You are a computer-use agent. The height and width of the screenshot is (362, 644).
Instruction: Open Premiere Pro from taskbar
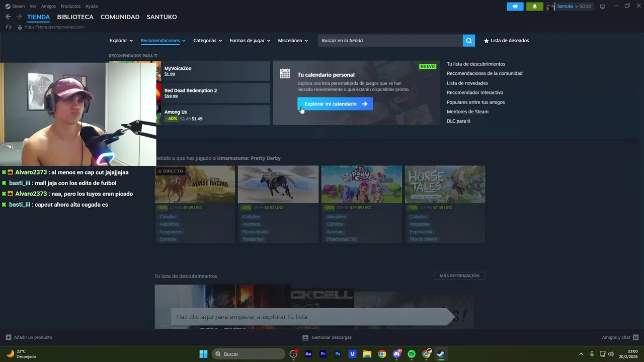point(323,354)
